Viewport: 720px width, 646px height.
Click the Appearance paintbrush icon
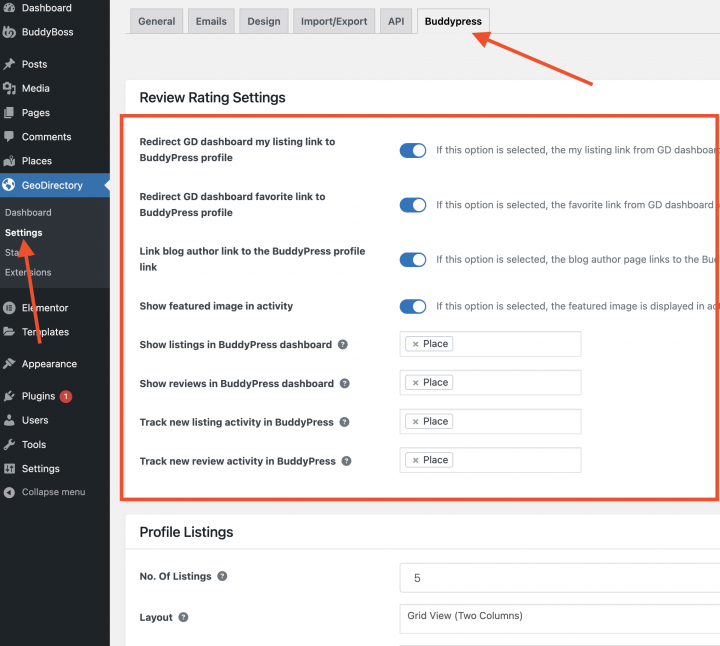(x=9, y=364)
